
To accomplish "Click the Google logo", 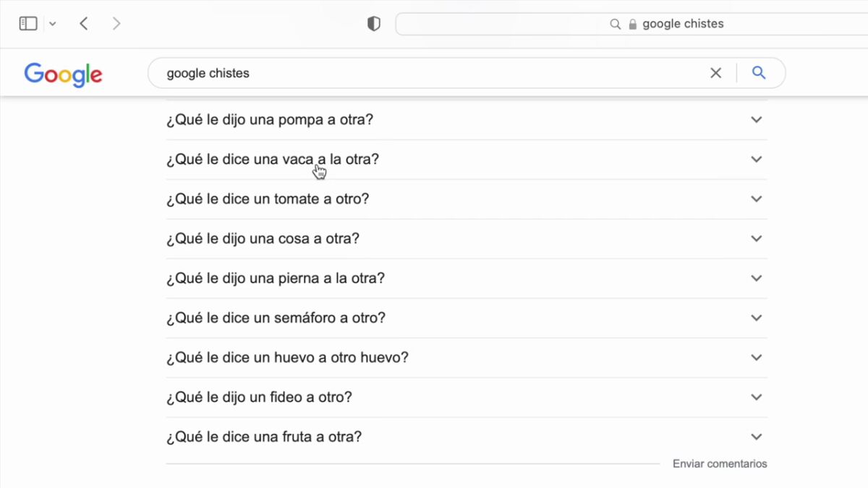I will coord(63,74).
